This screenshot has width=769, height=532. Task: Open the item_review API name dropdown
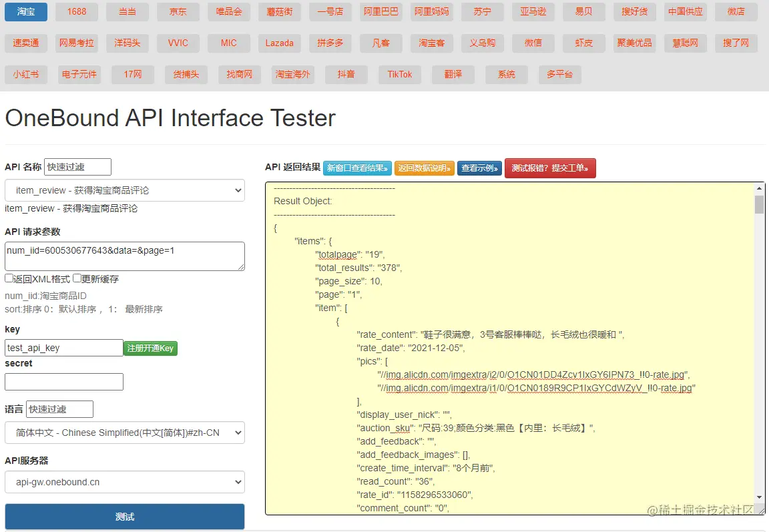[125, 190]
